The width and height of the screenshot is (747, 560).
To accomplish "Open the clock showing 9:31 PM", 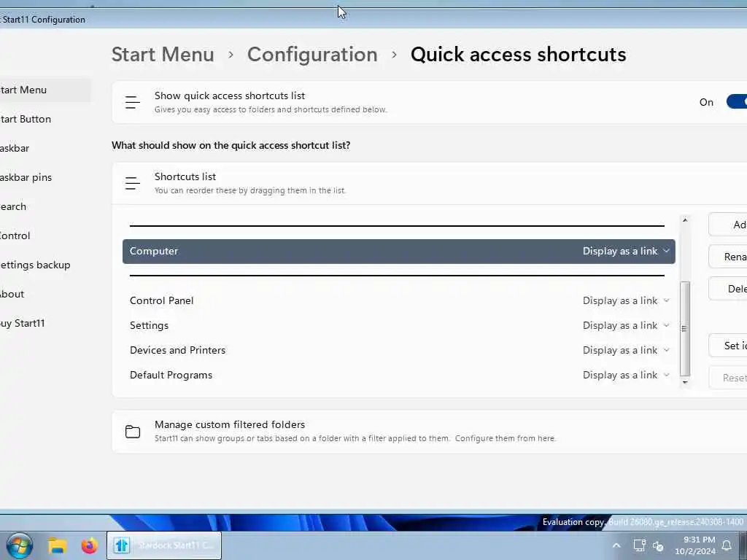I will (x=695, y=545).
